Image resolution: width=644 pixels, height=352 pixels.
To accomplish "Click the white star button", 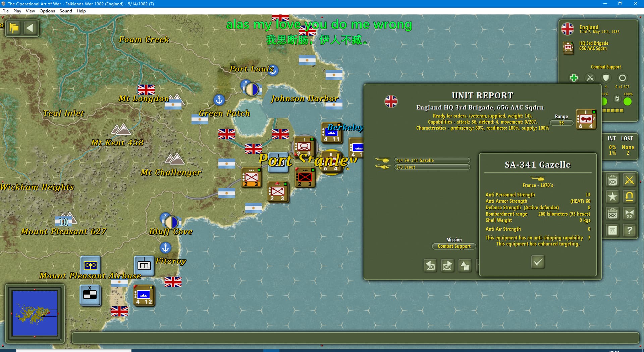I will tap(613, 197).
